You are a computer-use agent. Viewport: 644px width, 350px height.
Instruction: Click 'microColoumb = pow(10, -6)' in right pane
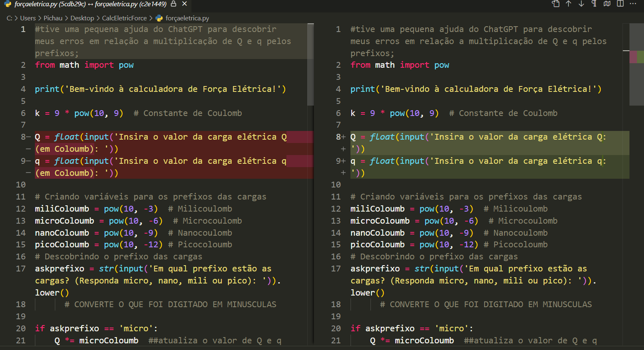pos(414,221)
